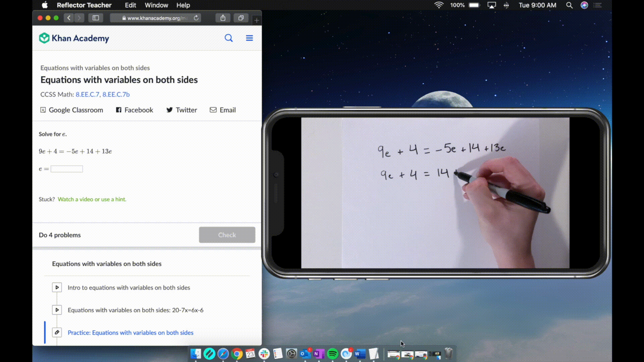Image resolution: width=644 pixels, height=362 pixels.
Task: Toggle Safari sidebar button
Action: pos(96,18)
